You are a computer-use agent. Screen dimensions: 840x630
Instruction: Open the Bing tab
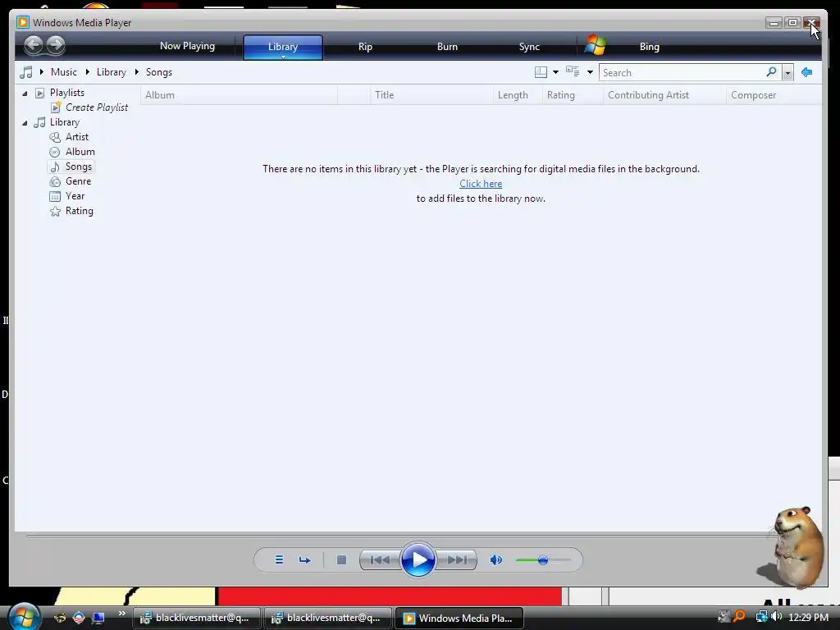(650, 47)
